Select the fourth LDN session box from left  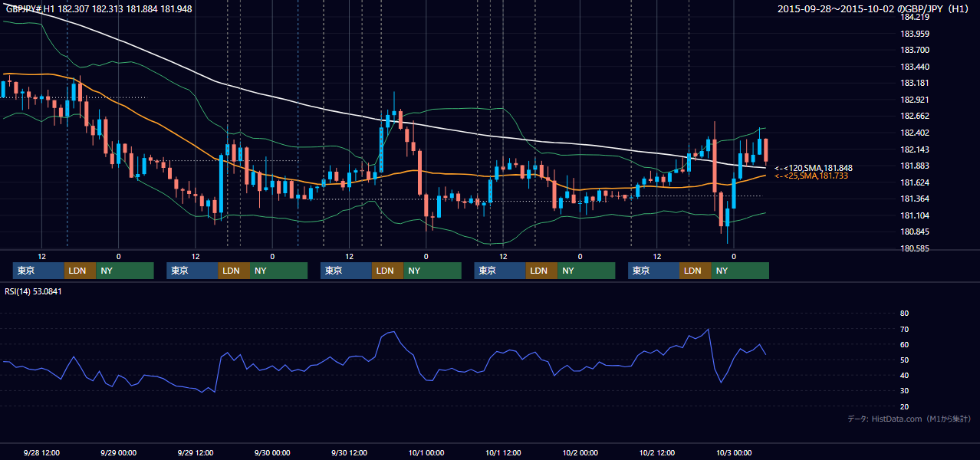pyautogui.click(x=541, y=271)
